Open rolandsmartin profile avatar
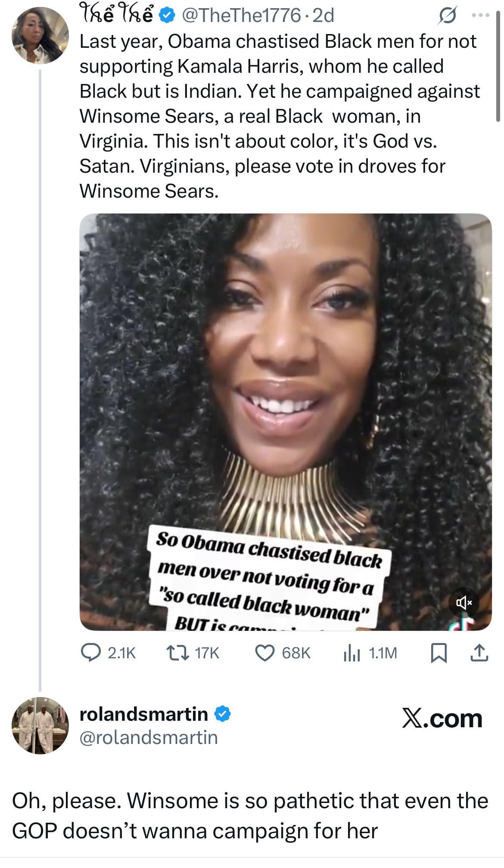504x868 pixels. (40, 726)
